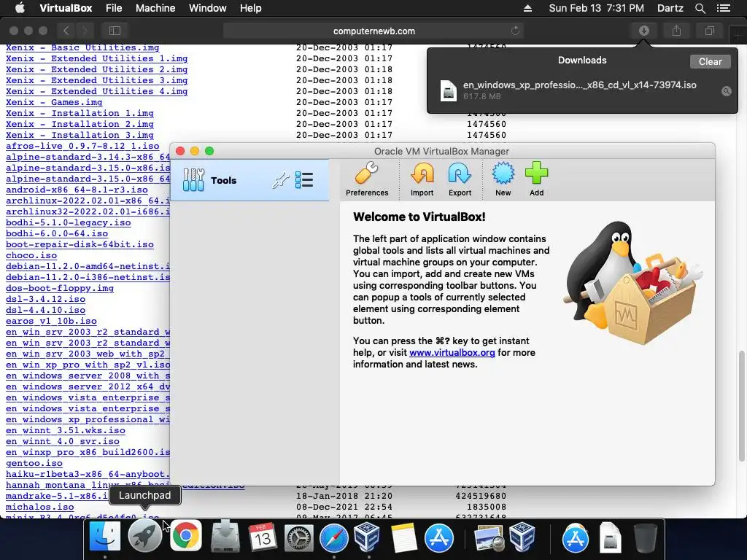Clear the Safari downloads list
Viewport: 747px width, 560px height.
click(x=710, y=61)
